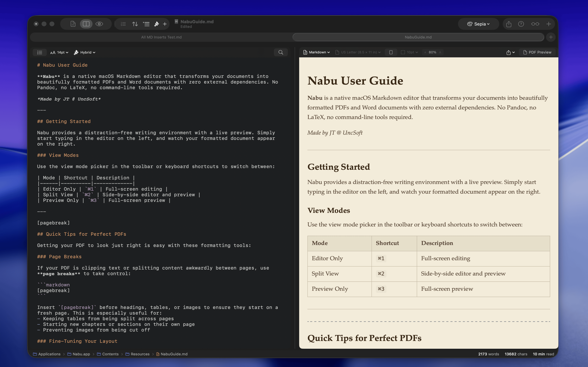The width and height of the screenshot is (588, 367).
Task: Open search with the magnifying glass icon
Action: pos(281,52)
